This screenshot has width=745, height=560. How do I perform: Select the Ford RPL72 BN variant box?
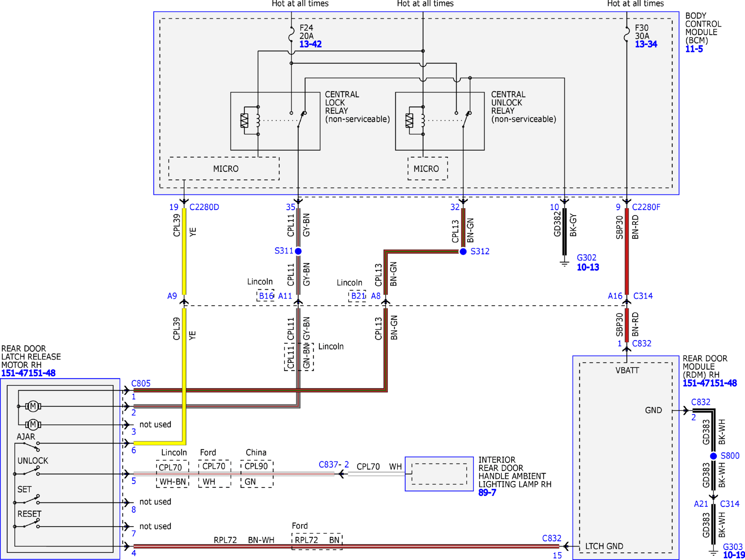click(317, 541)
